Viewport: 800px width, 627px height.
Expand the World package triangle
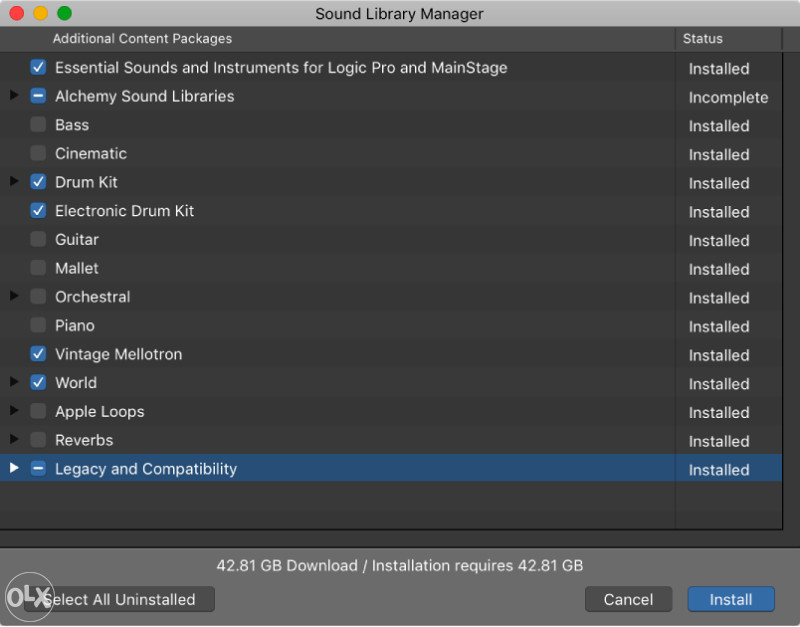point(14,382)
